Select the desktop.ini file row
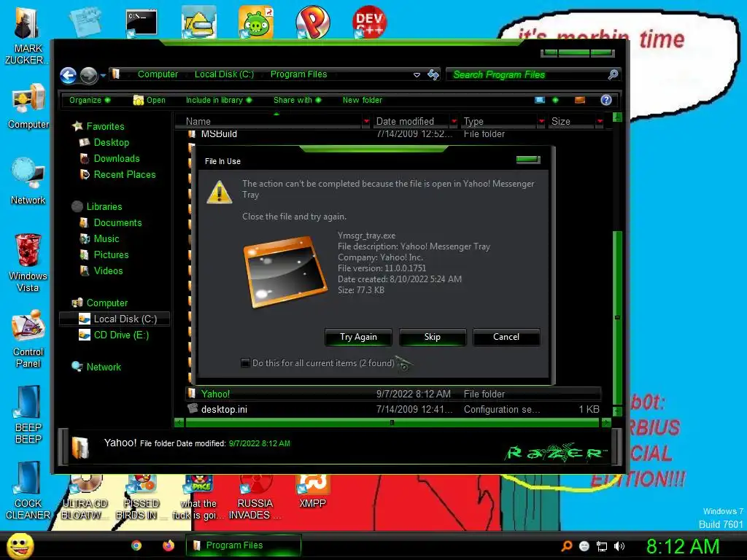This screenshot has width=747, height=560. [x=393, y=409]
